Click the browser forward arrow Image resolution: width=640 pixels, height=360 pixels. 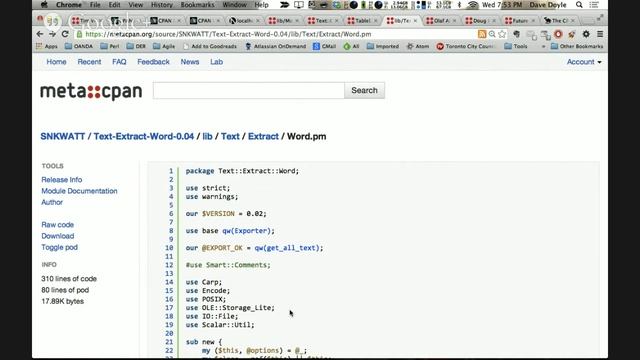coord(52,34)
